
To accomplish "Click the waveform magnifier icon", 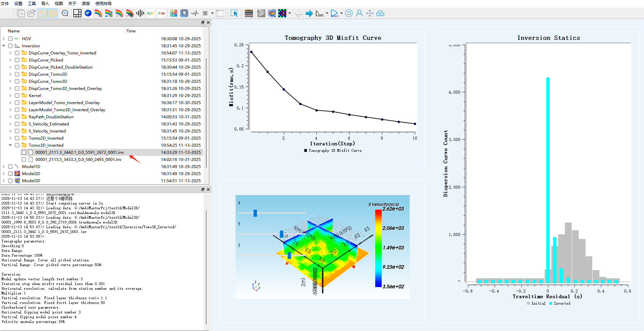I will coord(65,14).
